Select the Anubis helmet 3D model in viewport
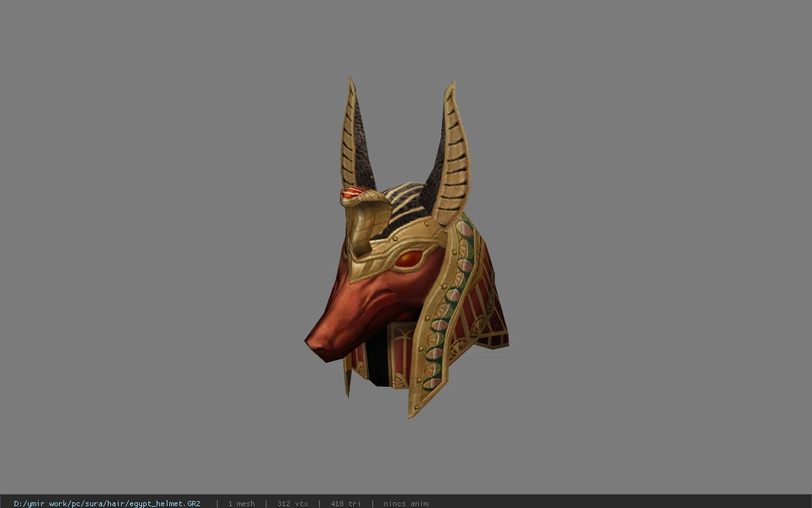 tap(407, 248)
